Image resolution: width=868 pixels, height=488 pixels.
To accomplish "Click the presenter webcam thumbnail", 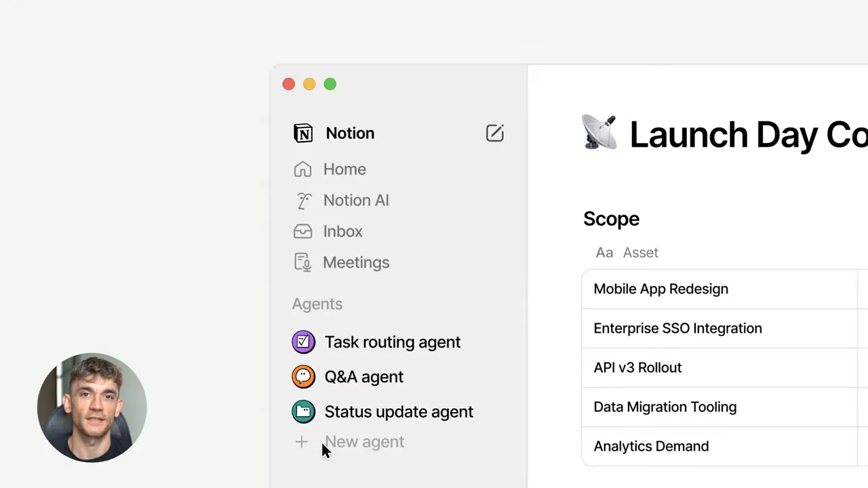I will [x=92, y=407].
